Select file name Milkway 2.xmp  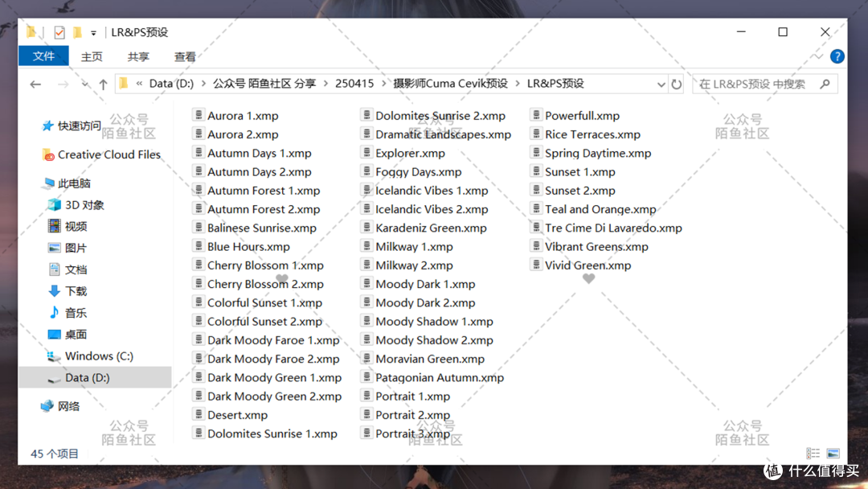[x=414, y=265]
